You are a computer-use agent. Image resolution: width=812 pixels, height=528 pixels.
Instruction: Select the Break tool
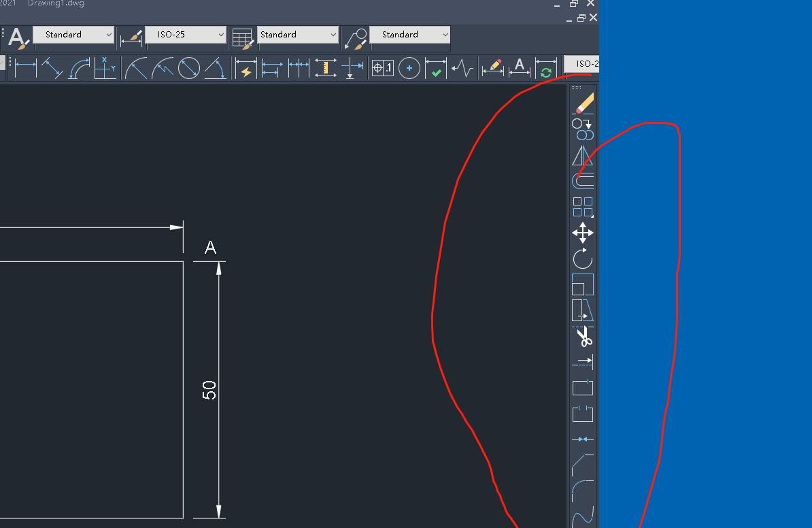click(583, 414)
